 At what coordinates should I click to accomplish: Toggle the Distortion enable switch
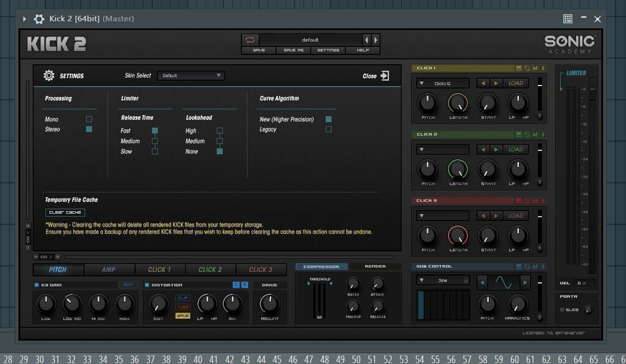pyautogui.click(x=147, y=285)
